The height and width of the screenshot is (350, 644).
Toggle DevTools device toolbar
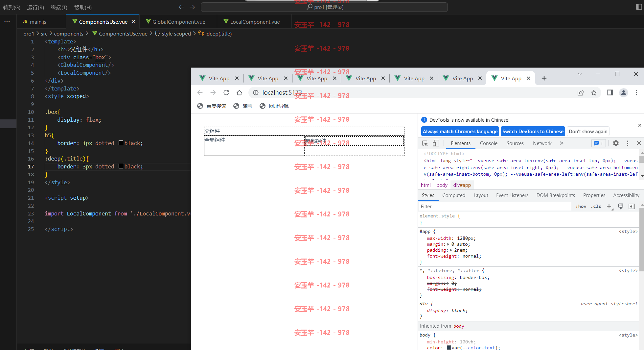coord(436,143)
